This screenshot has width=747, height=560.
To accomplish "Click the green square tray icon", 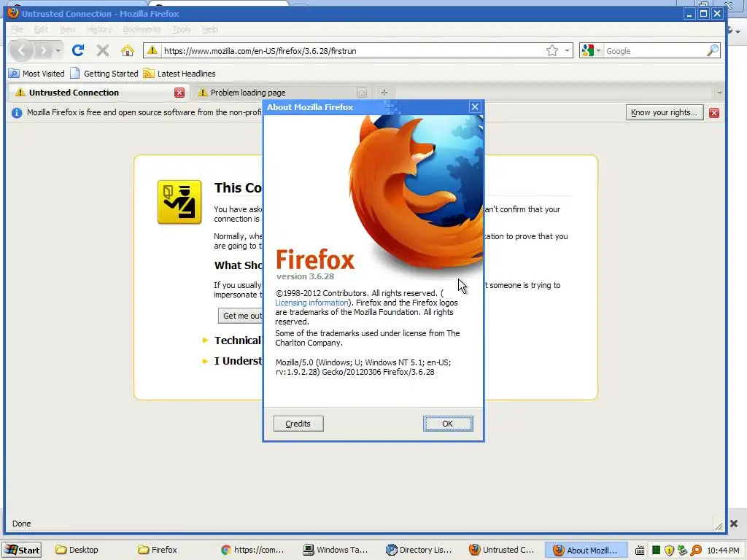I will click(x=656, y=551).
